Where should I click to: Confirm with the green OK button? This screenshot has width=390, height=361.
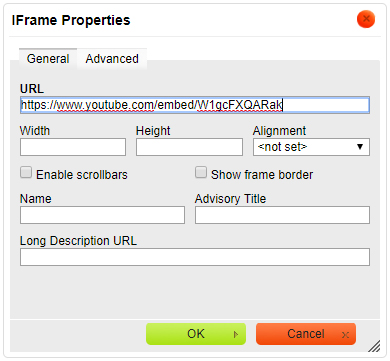pos(196,334)
